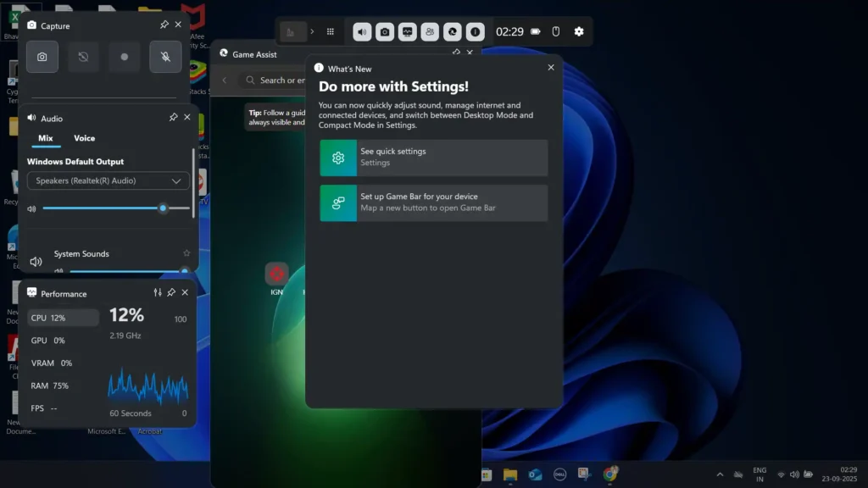Click the battery icon in Game Bar
This screenshot has width=868, height=488.
point(536,31)
